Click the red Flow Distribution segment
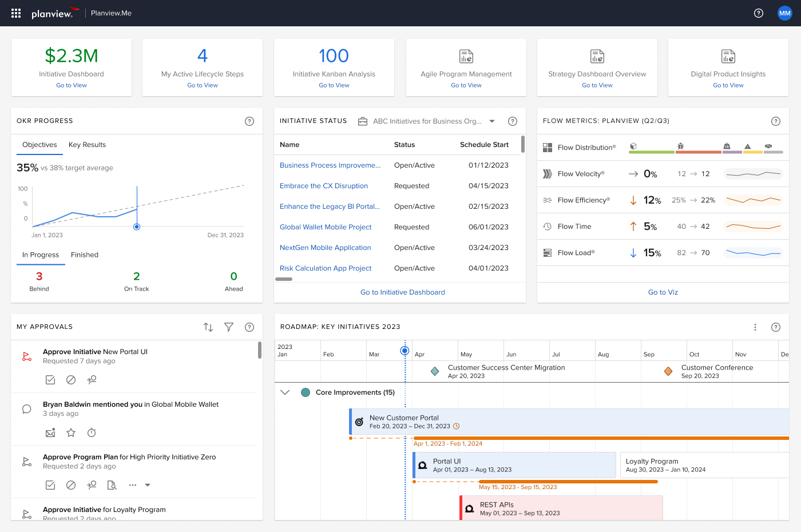 coord(699,152)
